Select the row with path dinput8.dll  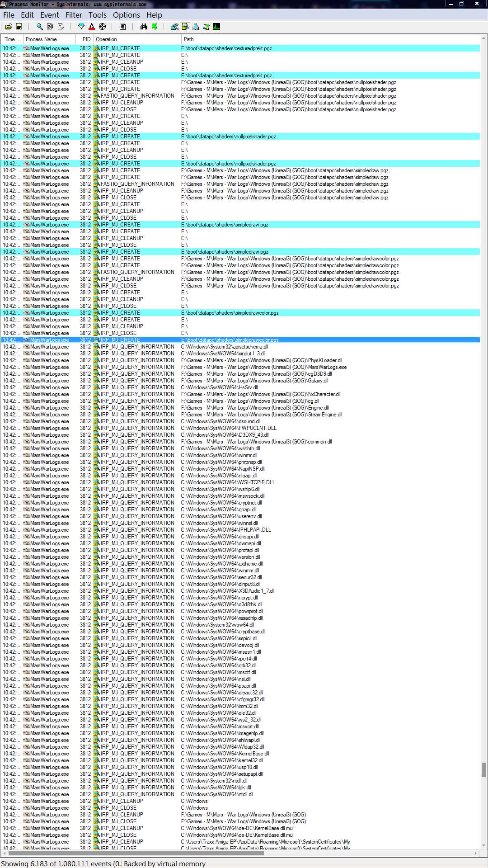click(x=240, y=584)
